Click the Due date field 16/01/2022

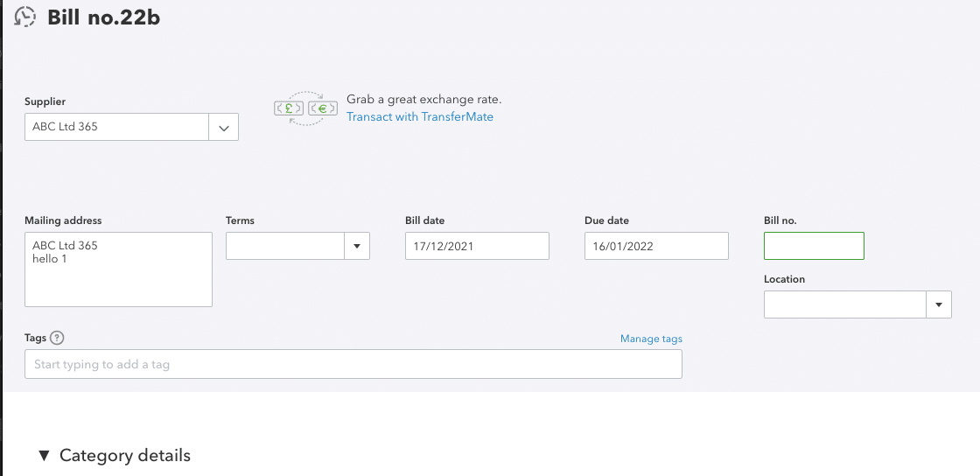pyautogui.click(x=656, y=246)
